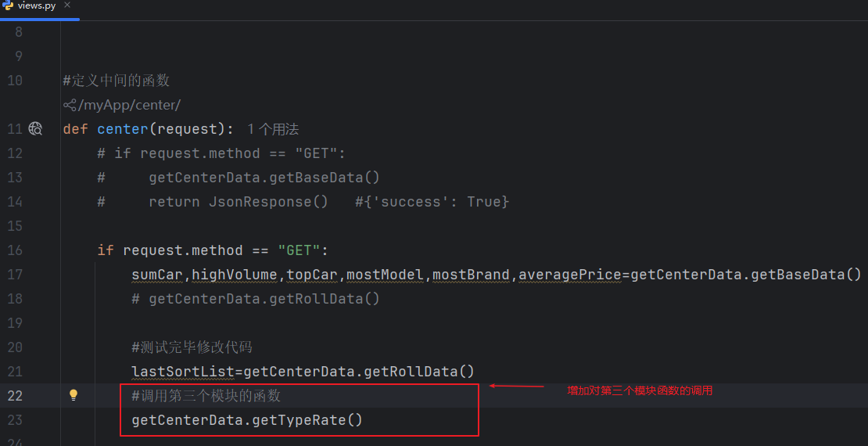Open the /myApp/center/ URL path hint
This screenshot has height=446, width=868.
[x=129, y=105]
